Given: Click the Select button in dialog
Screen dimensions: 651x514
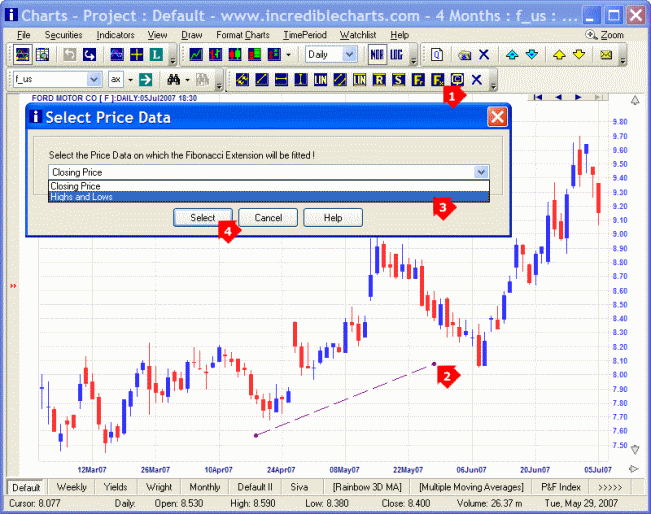Looking at the screenshot, I should (203, 218).
